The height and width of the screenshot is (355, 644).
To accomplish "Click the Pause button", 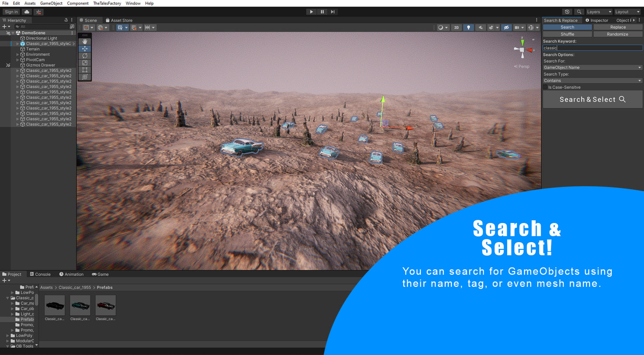I will [322, 12].
